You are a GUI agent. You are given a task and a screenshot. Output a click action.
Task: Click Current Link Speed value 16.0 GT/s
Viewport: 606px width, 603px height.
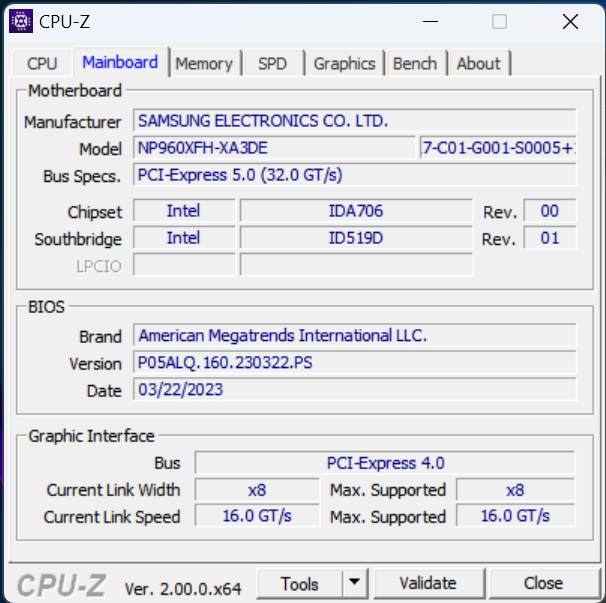click(257, 516)
